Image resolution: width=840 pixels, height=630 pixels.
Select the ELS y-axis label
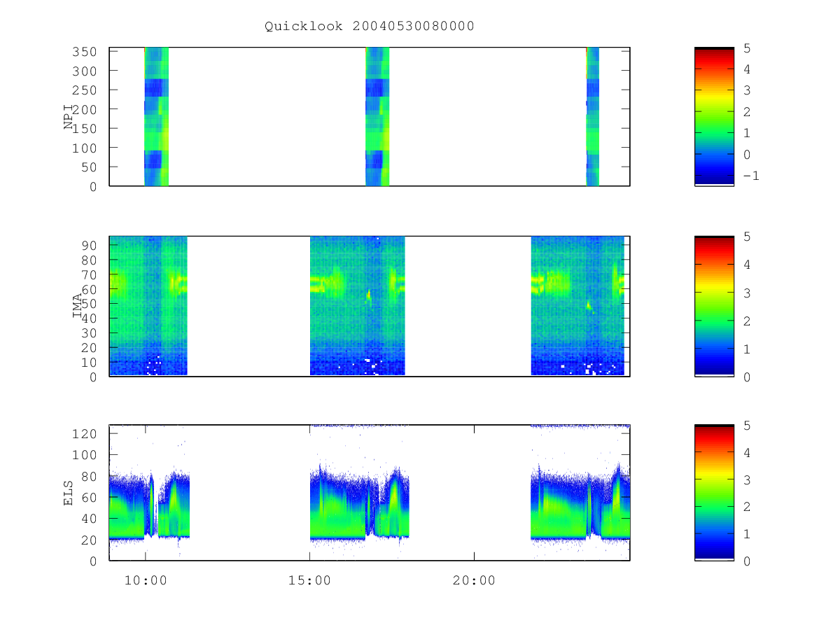(69, 493)
